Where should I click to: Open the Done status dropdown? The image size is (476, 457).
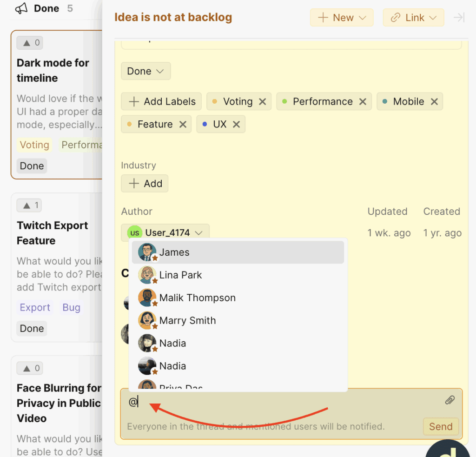point(145,71)
